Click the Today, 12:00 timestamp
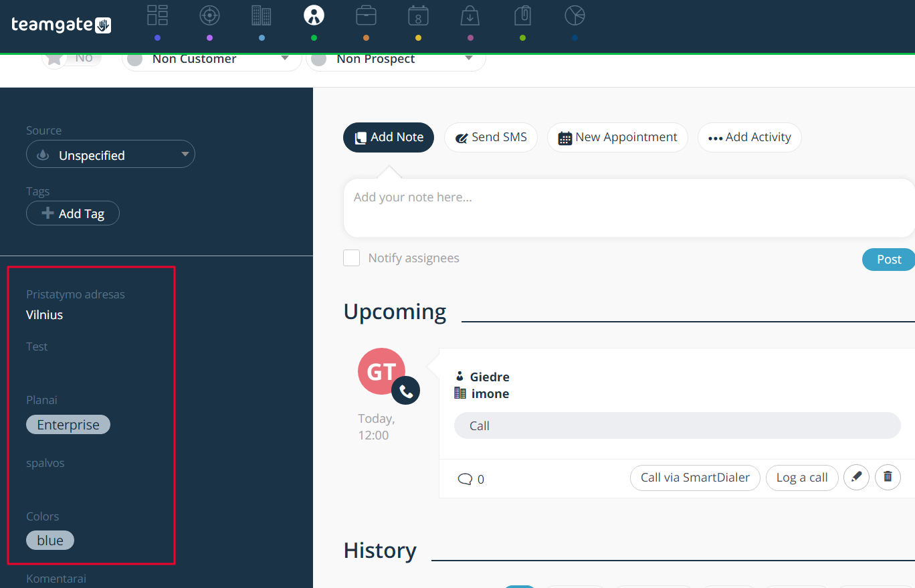Viewport: 915px width, 588px height. tap(377, 427)
